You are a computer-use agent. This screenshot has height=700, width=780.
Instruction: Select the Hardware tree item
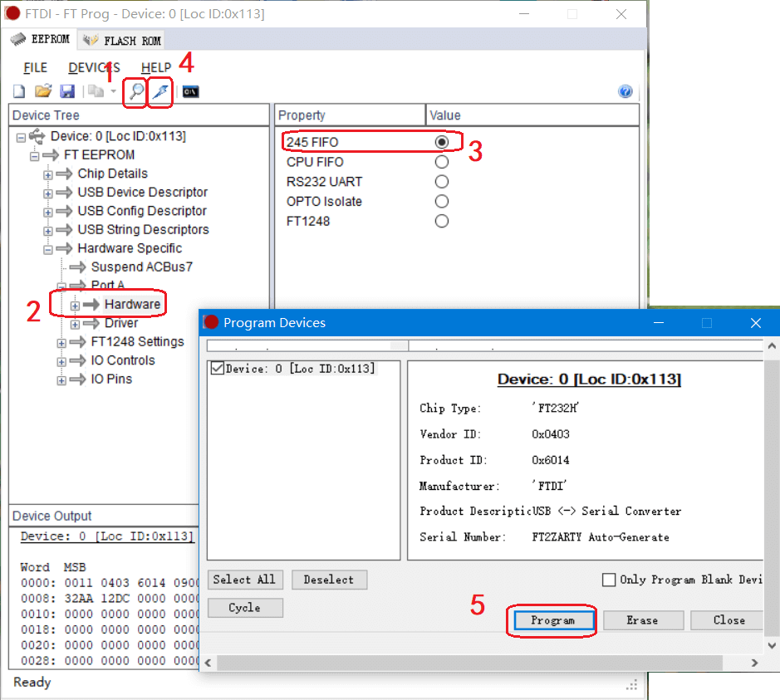point(132,304)
